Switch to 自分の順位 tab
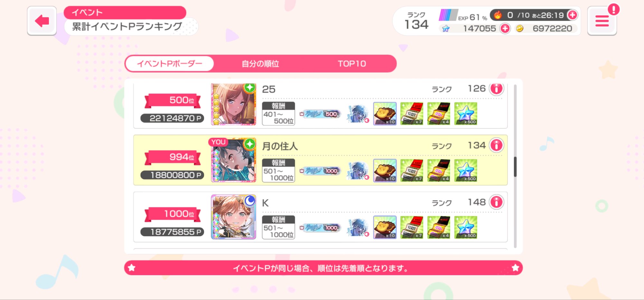 pyautogui.click(x=260, y=64)
